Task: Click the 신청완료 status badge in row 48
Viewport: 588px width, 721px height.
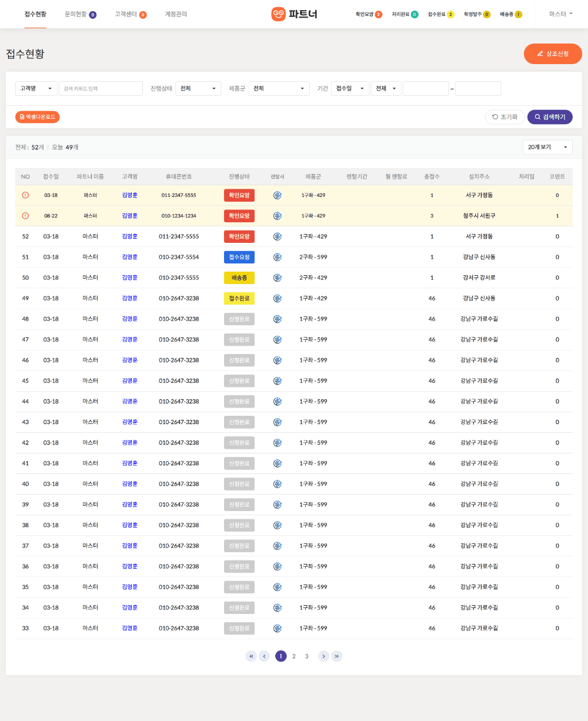Action: (x=239, y=319)
